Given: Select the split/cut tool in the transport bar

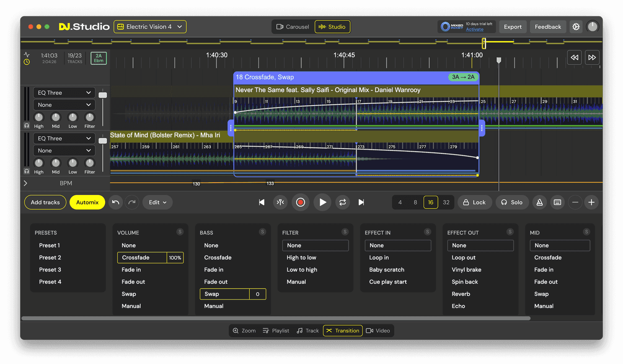Looking at the screenshot, I should (x=280, y=202).
